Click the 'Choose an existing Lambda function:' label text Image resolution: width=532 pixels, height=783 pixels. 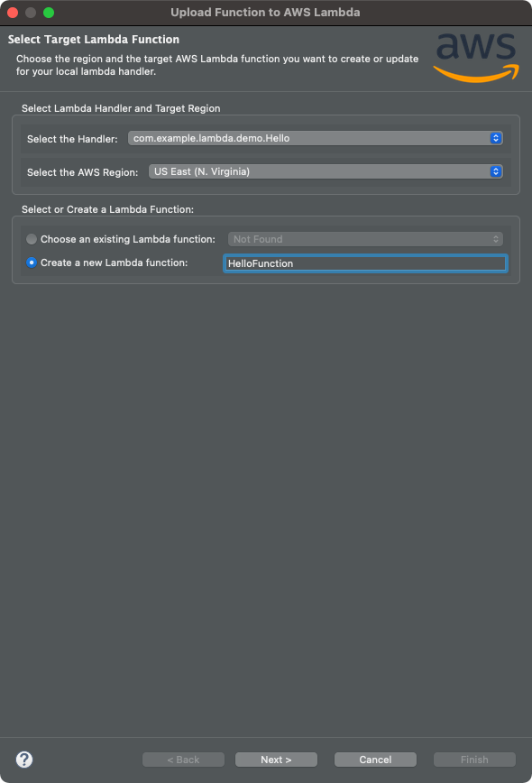pos(128,239)
